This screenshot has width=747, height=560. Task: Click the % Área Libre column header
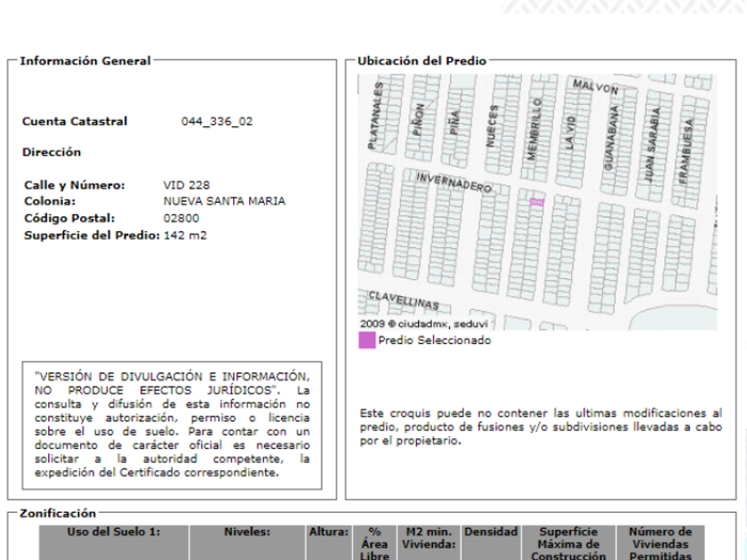pyautogui.click(x=374, y=543)
